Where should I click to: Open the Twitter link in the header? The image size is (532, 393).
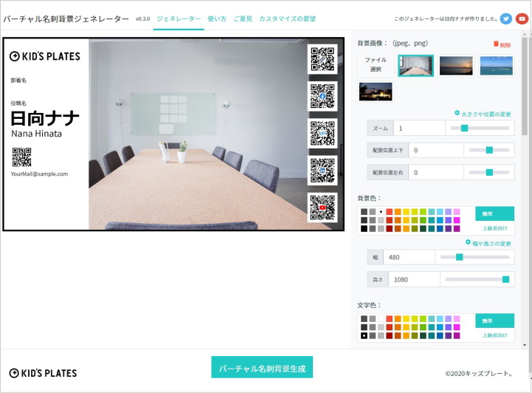pos(505,18)
